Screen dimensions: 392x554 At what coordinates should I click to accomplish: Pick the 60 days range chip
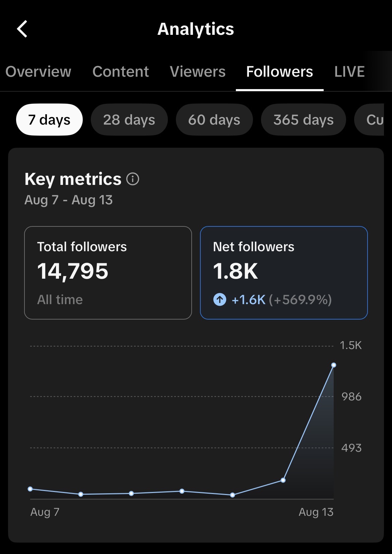tap(214, 120)
